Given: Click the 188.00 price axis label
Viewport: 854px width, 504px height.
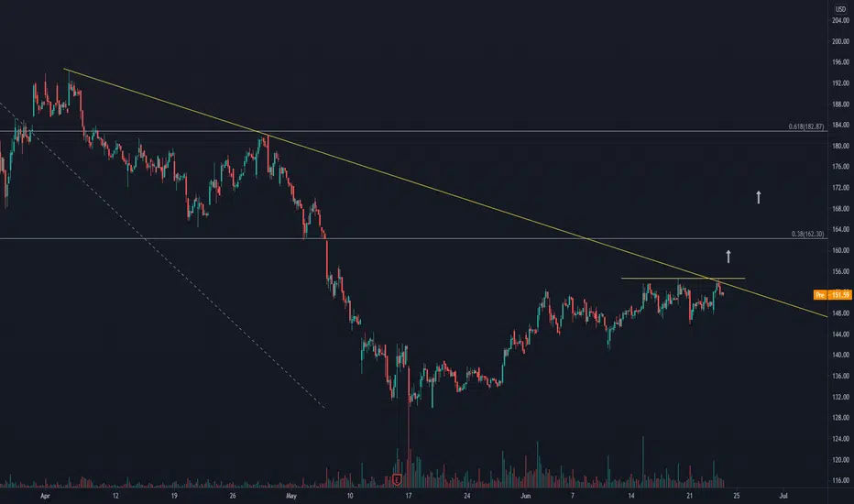Looking at the screenshot, I should click(x=840, y=104).
